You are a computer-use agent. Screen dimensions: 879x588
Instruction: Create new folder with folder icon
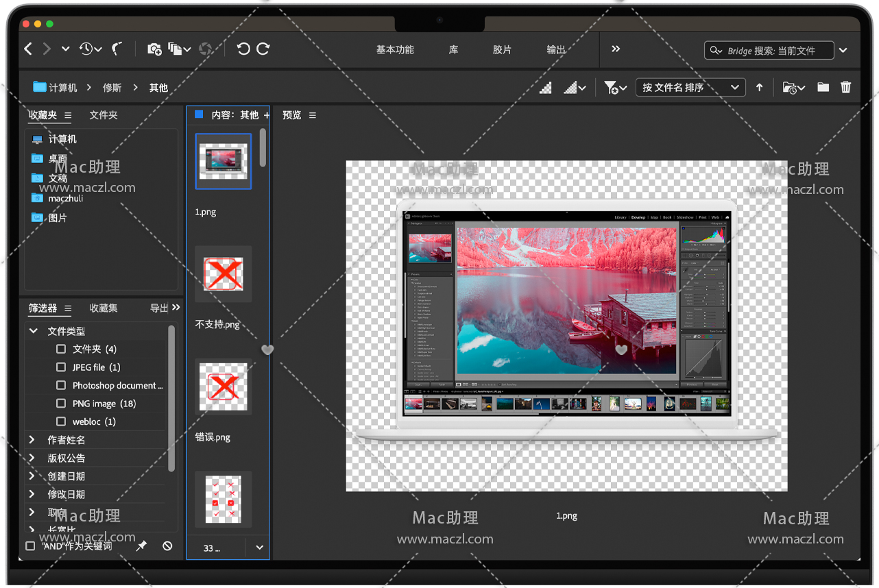pos(823,87)
